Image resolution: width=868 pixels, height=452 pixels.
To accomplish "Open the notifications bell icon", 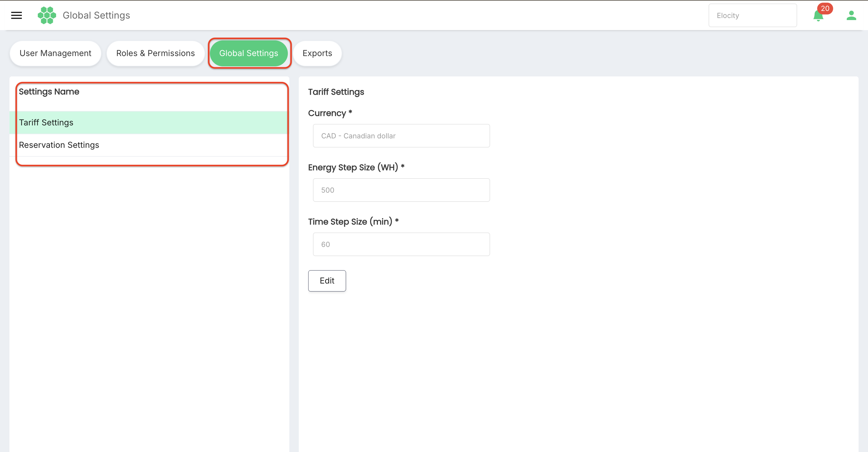I will [818, 16].
